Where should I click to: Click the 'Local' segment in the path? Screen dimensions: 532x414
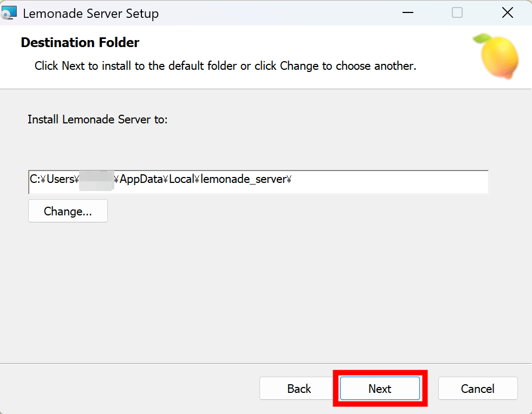point(181,180)
